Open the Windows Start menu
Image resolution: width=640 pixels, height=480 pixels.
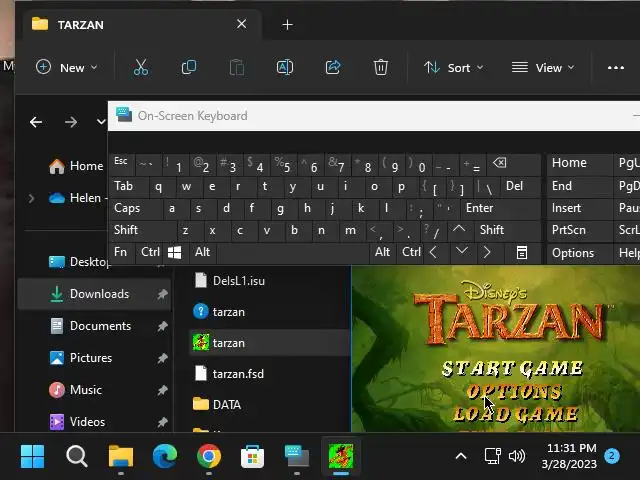(32, 456)
